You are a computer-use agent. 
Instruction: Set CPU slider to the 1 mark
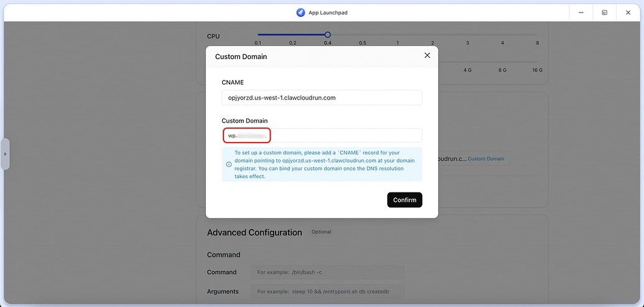397,43
